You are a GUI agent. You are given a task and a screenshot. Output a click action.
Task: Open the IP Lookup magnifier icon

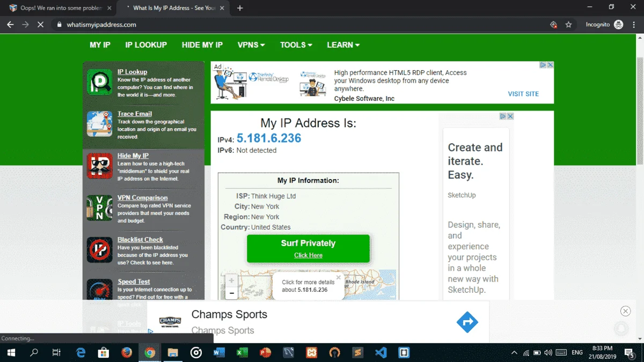[x=99, y=82]
